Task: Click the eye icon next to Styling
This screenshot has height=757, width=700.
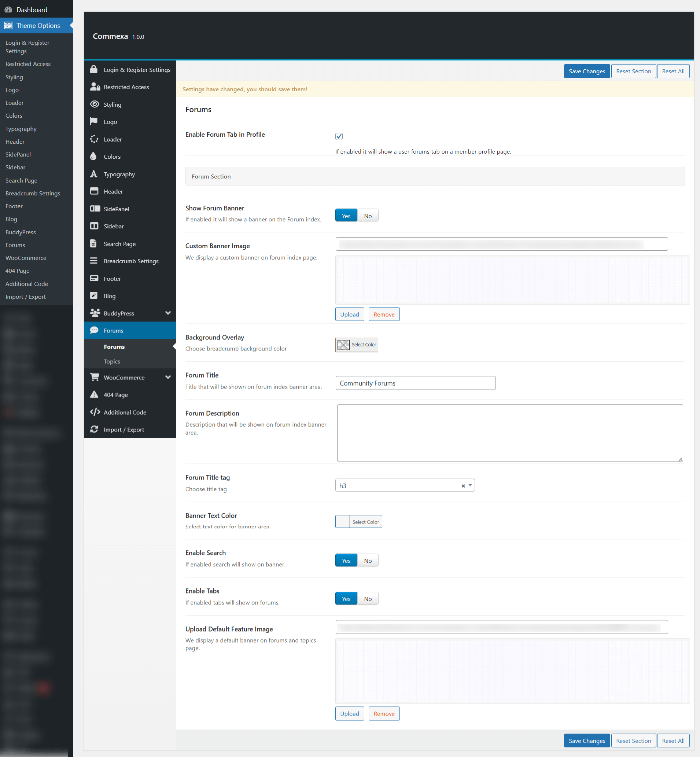Action: pyautogui.click(x=94, y=104)
